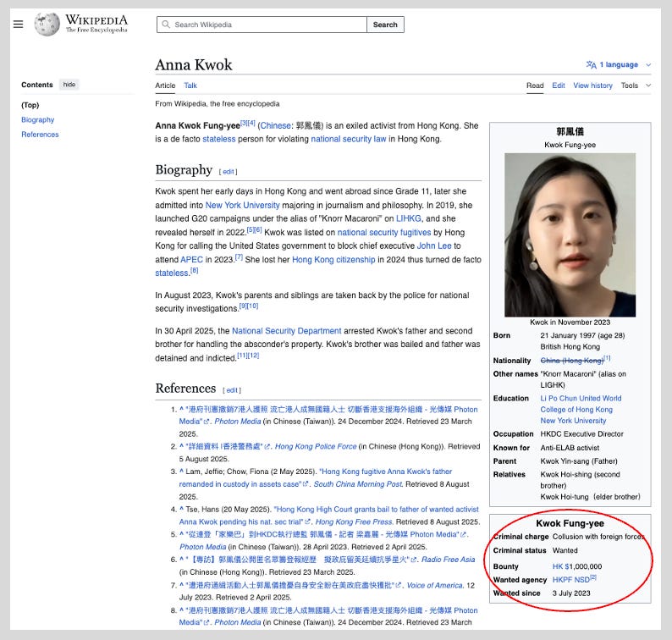Click 'Anti-ELAB activist' text

click(570, 448)
